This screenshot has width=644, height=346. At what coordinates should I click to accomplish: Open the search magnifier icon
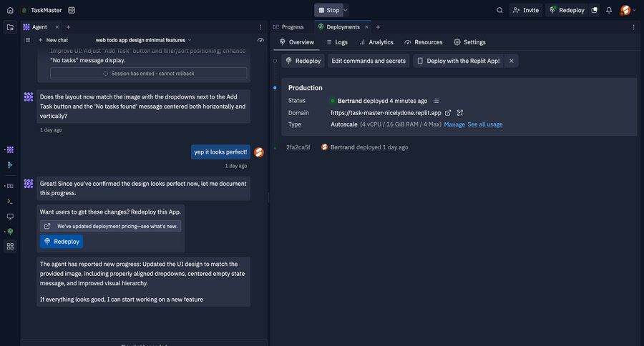click(499, 10)
